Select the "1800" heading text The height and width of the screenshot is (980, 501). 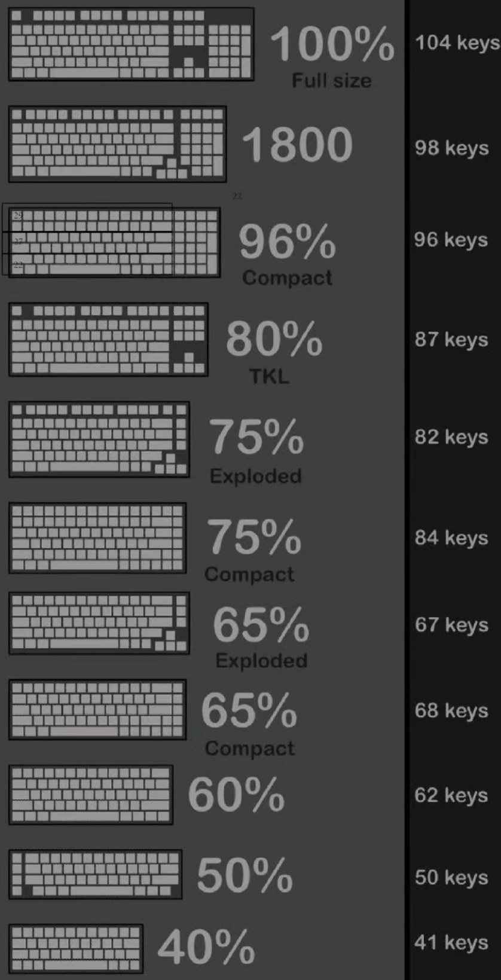(x=297, y=145)
